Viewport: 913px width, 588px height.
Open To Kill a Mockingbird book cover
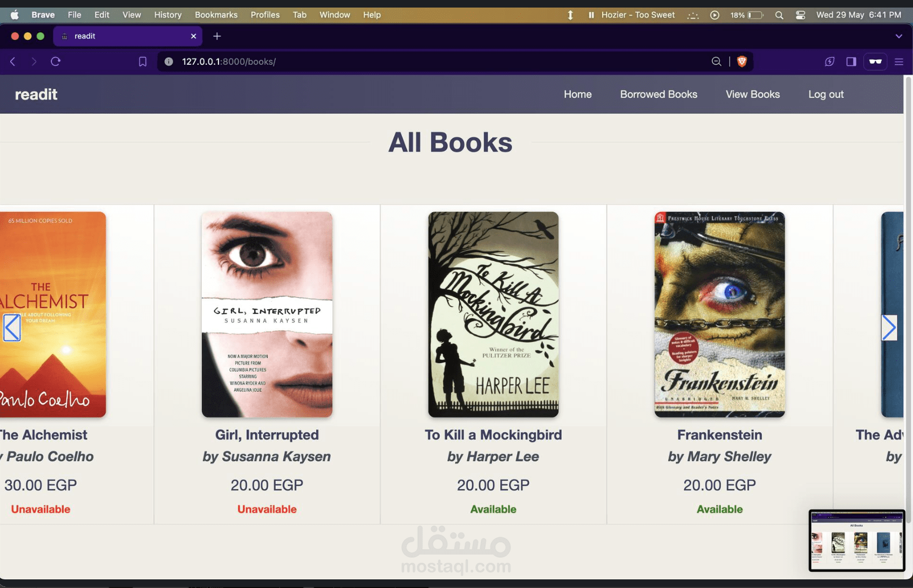pos(493,314)
